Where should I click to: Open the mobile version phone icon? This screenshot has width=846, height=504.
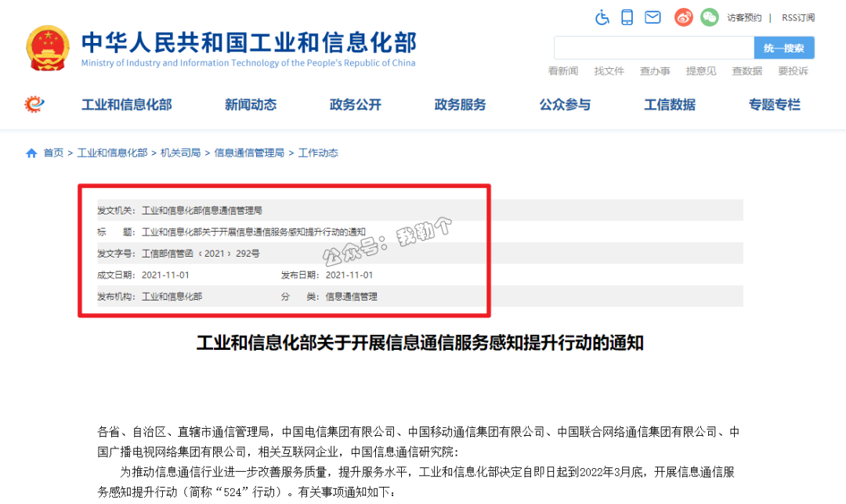point(627,17)
